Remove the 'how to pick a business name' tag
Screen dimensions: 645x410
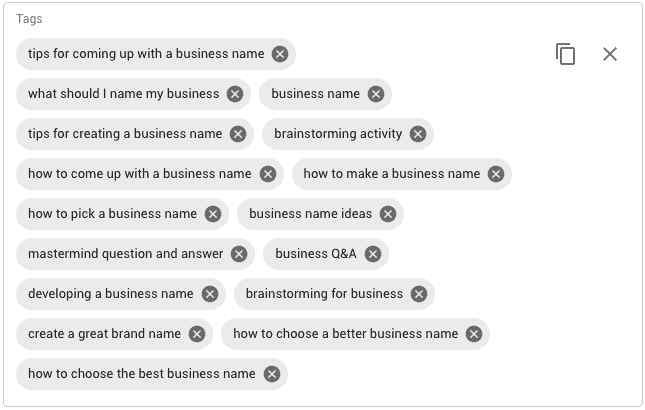point(213,214)
